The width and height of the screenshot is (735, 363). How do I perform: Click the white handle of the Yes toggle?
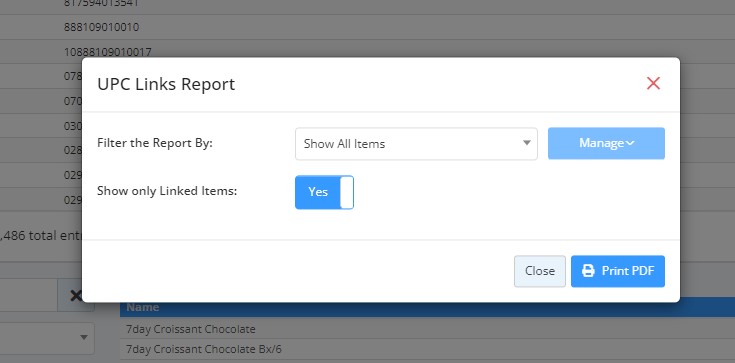coord(346,192)
